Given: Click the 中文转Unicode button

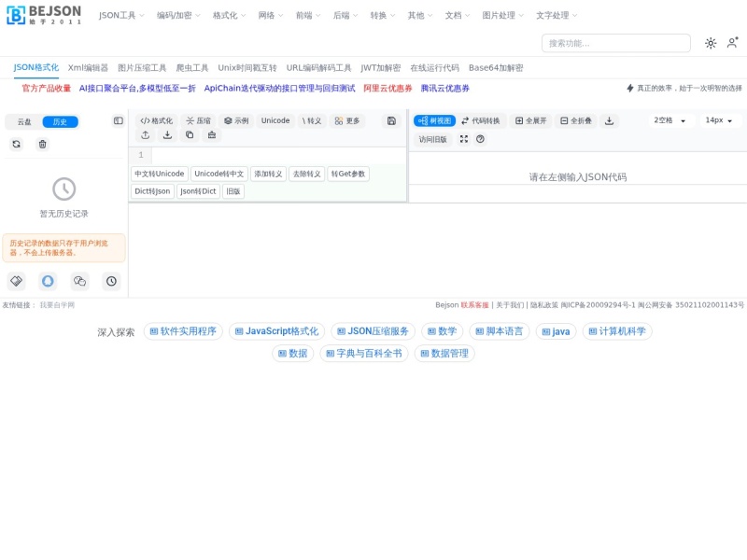Looking at the screenshot, I should [160, 174].
